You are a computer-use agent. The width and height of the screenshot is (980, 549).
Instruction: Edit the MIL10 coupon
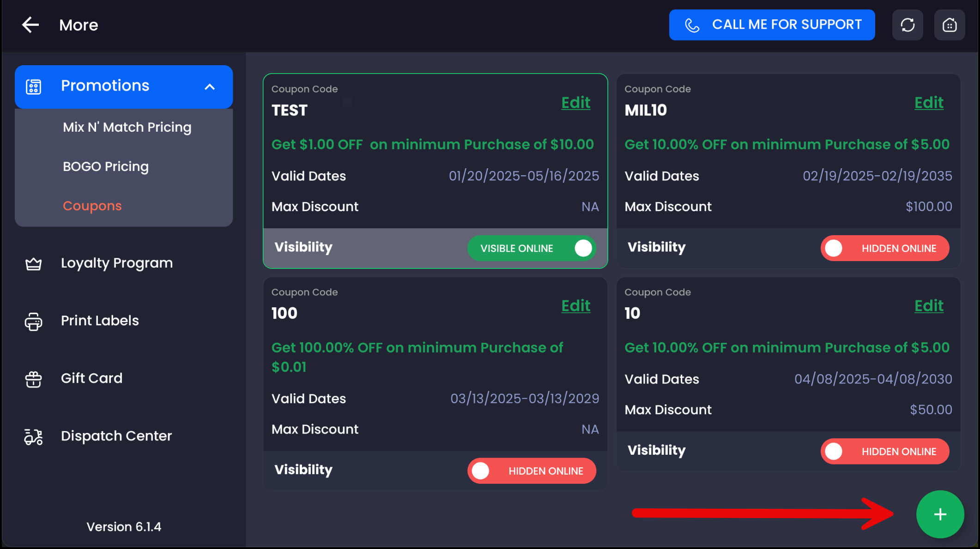929,103
